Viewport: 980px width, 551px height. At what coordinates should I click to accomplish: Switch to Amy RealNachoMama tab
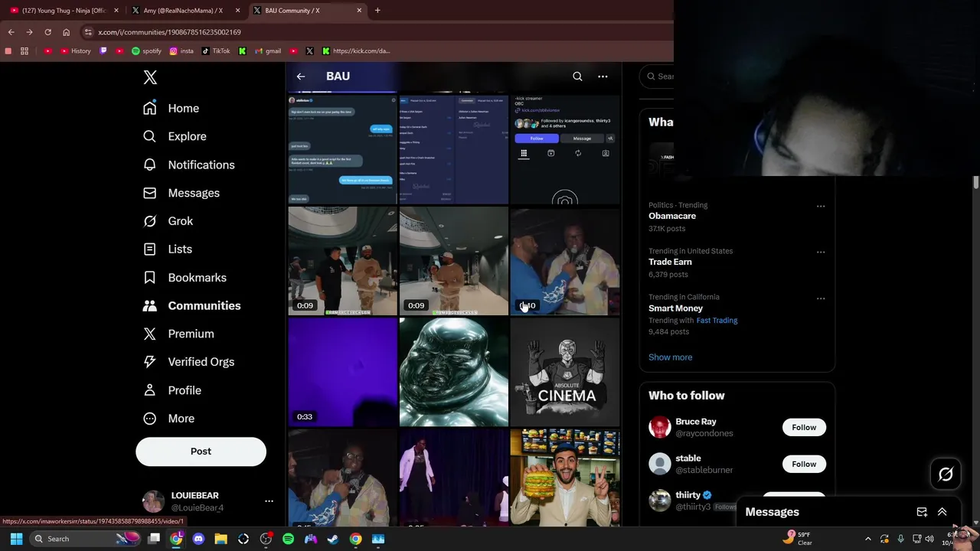[185, 11]
